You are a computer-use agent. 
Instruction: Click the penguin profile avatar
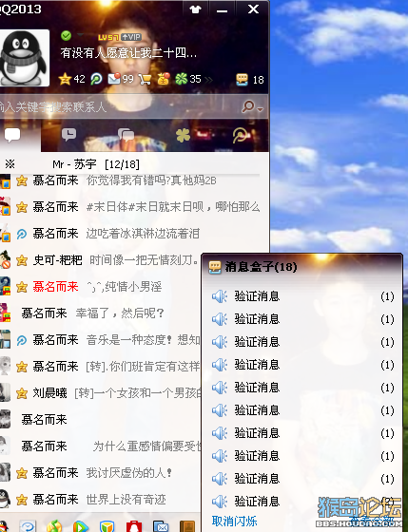23,57
